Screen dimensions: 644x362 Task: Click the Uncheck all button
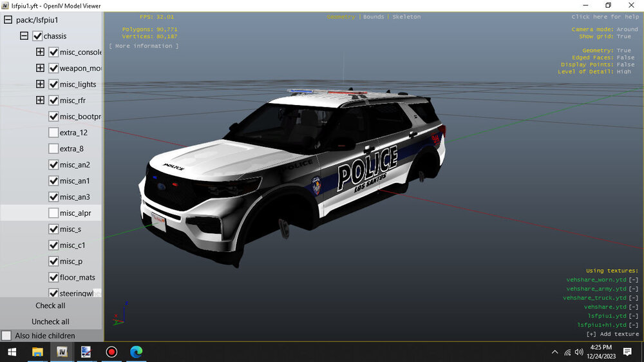(x=50, y=321)
